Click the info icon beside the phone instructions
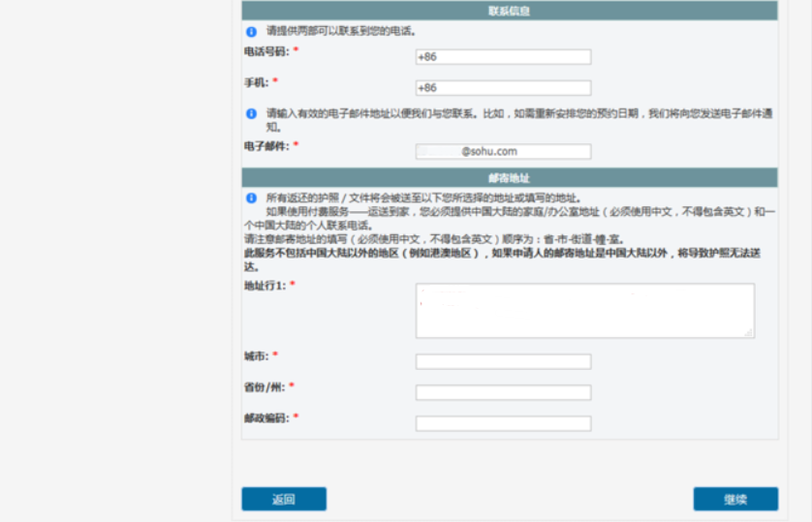This screenshot has height=522, width=812. (251, 32)
